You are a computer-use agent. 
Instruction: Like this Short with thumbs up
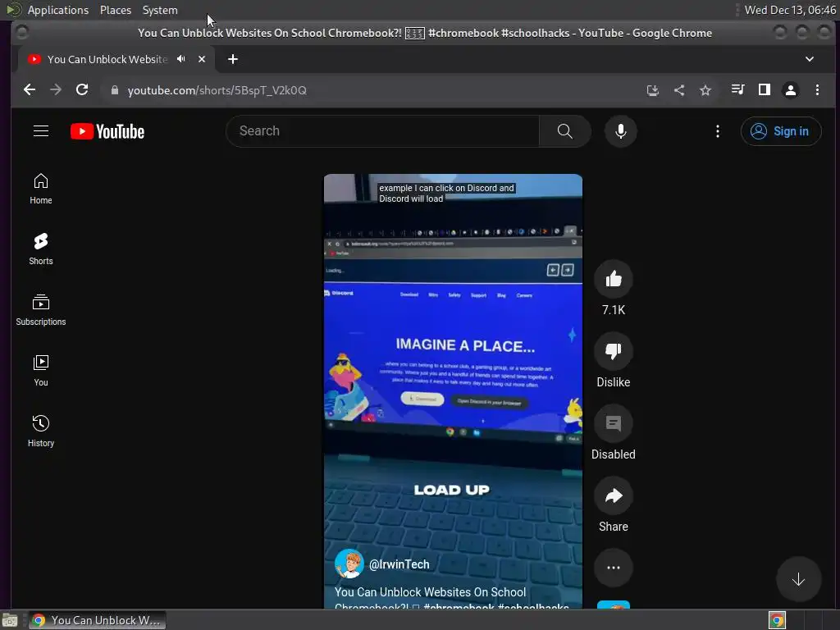coord(614,279)
